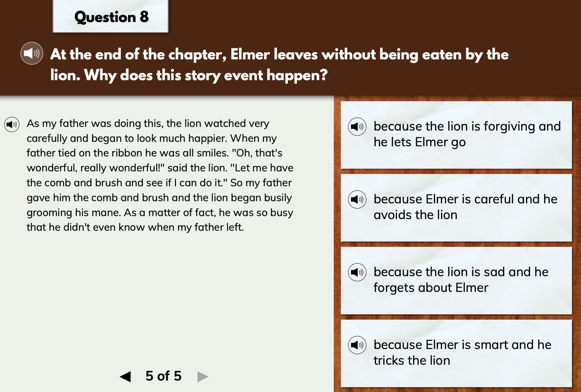Click the passage paragraph text

(x=160, y=175)
